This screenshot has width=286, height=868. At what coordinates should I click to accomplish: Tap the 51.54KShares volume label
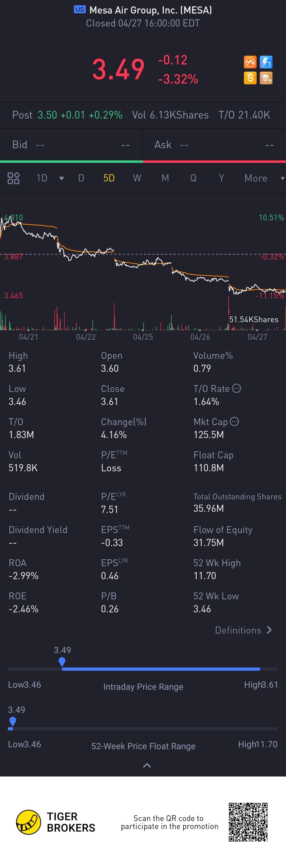point(254,320)
